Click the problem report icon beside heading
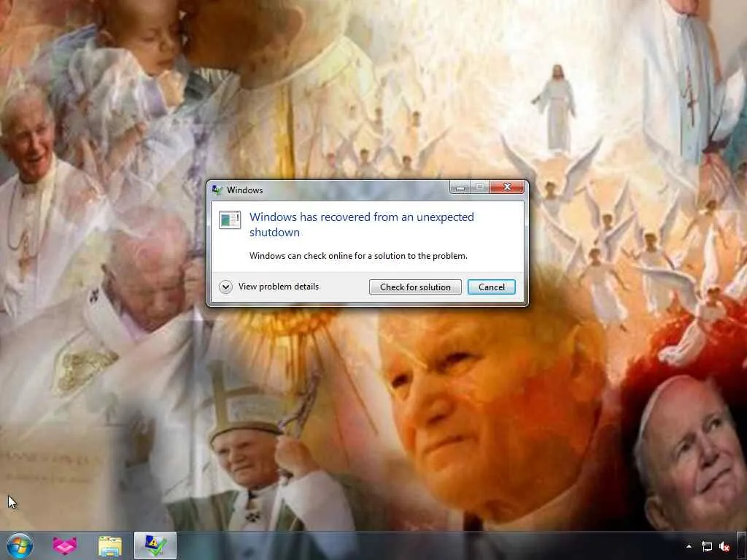The height and width of the screenshot is (560, 747). click(x=230, y=219)
